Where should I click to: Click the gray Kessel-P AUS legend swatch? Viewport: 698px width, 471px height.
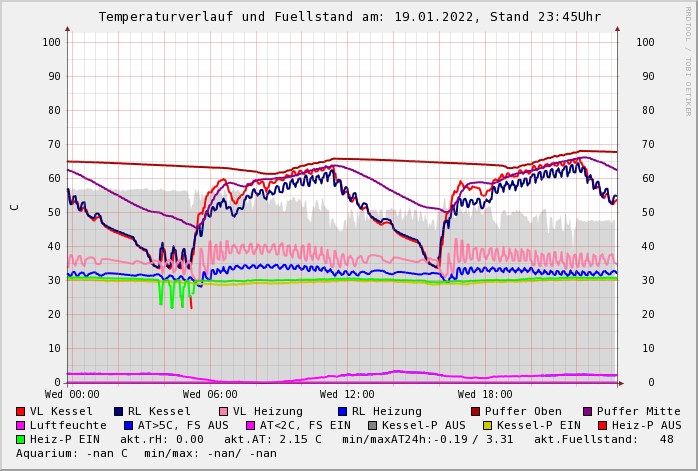tap(372, 426)
